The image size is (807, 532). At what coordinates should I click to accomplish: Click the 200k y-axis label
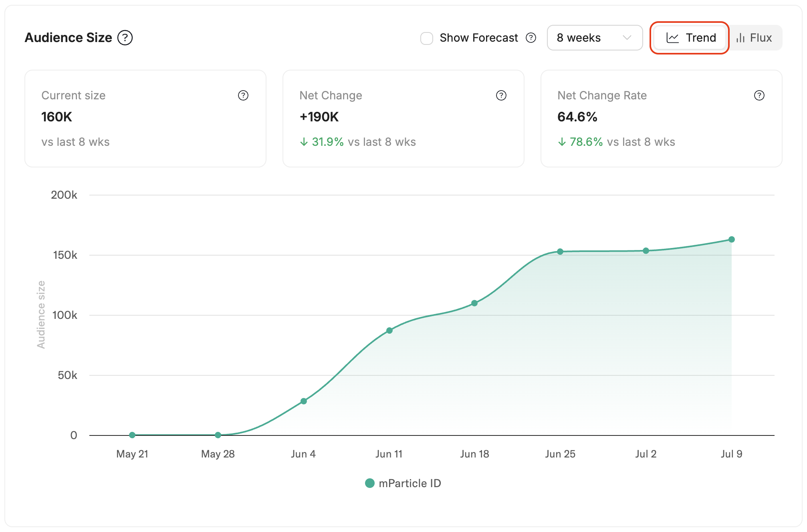64,195
